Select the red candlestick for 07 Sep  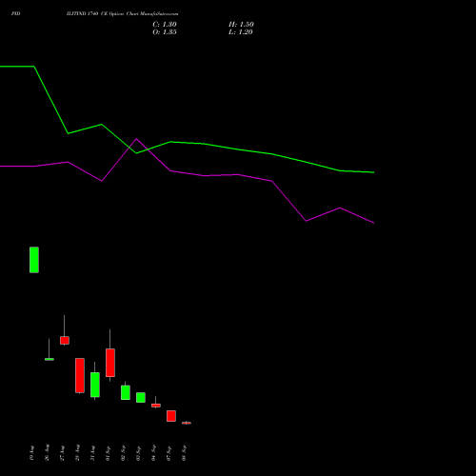[x=171, y=416]
